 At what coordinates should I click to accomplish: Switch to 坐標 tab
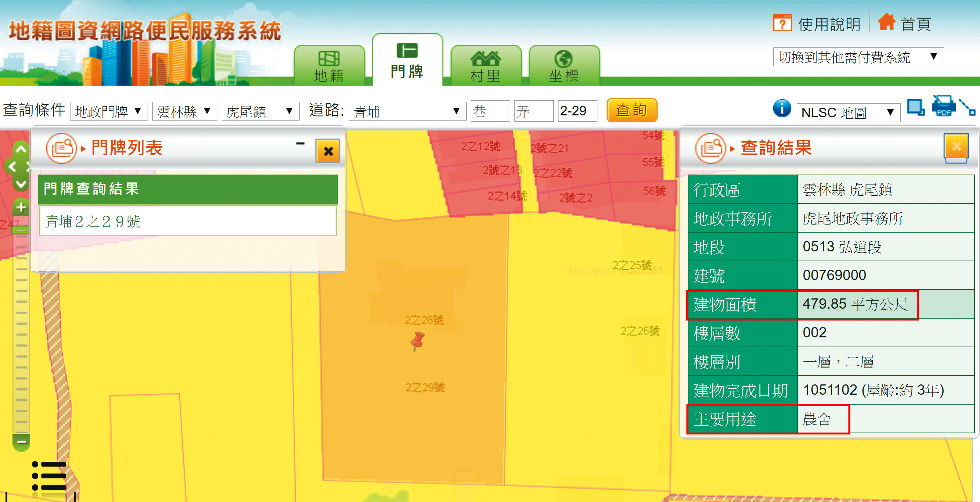coord(564,65)
